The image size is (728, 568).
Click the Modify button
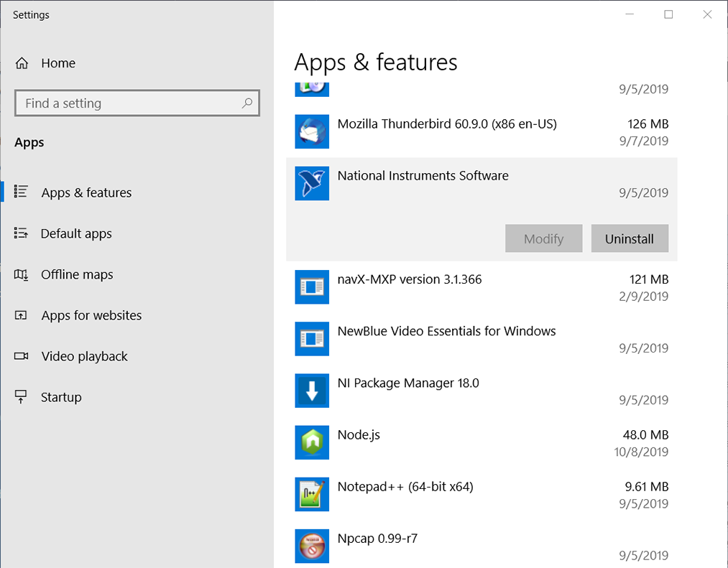543,238
